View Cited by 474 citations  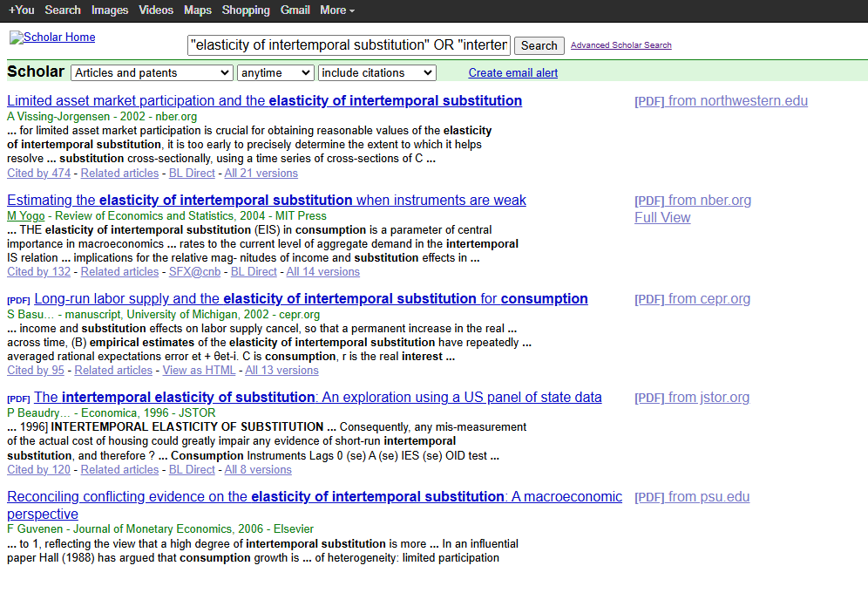click(38, 173)
